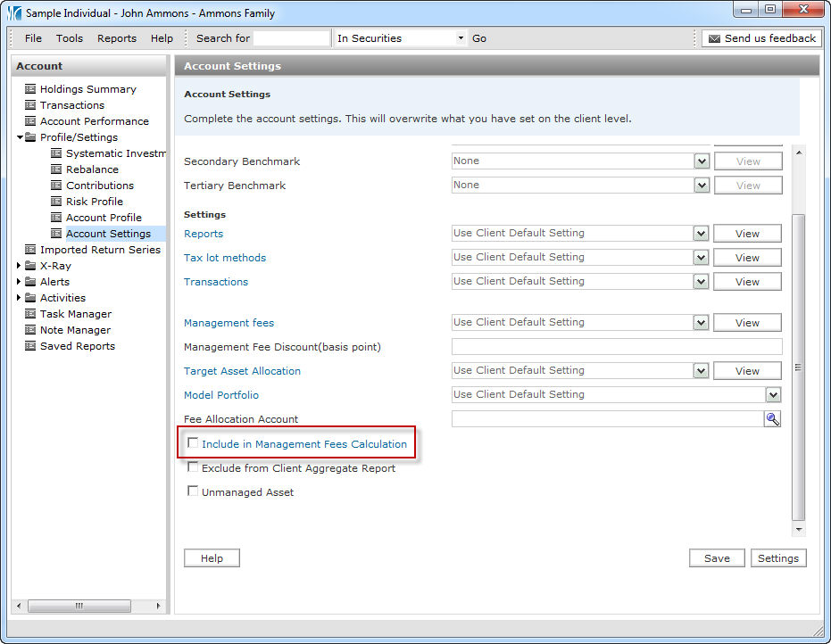Click the Fee Allocation Account search magnifier icon

click(772, 419)
